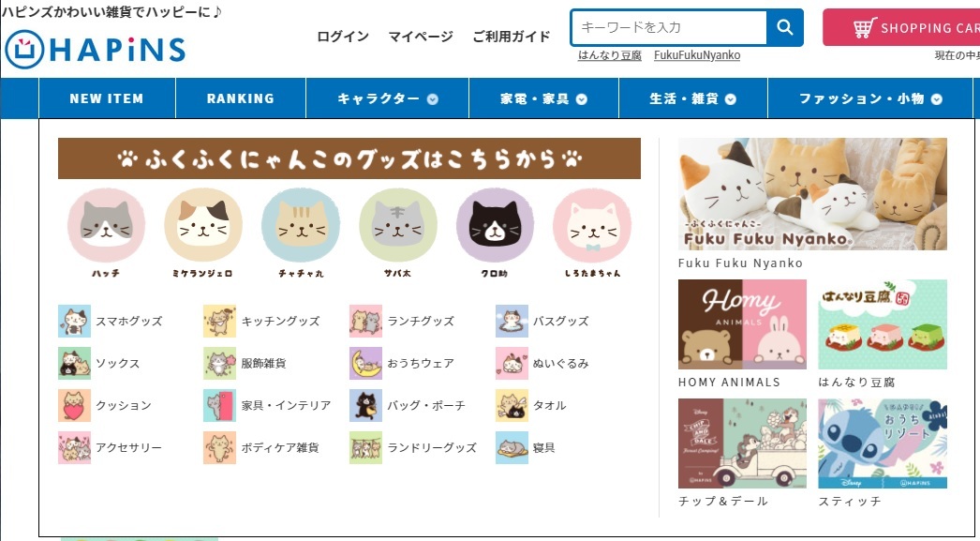
Task: Click the SHOPPING CART button
Action: tap(901, 27)
